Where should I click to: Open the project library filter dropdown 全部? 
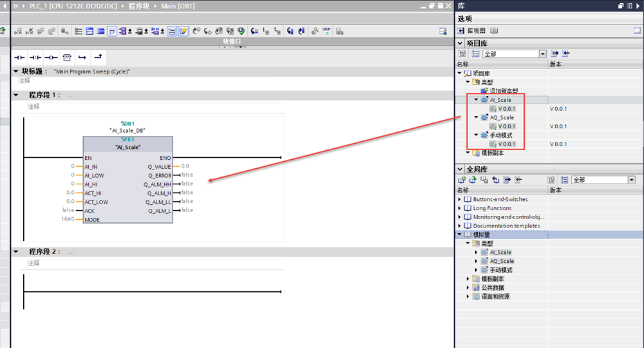[x=543, y=54]
